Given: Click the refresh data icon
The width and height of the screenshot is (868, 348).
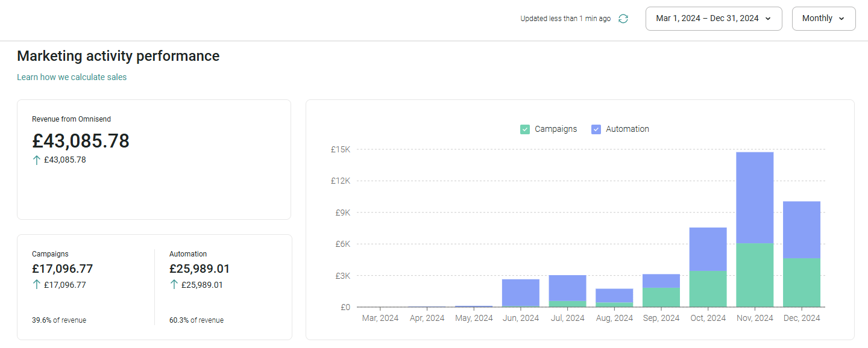Looking at the screenshot, I should (623, 19).
